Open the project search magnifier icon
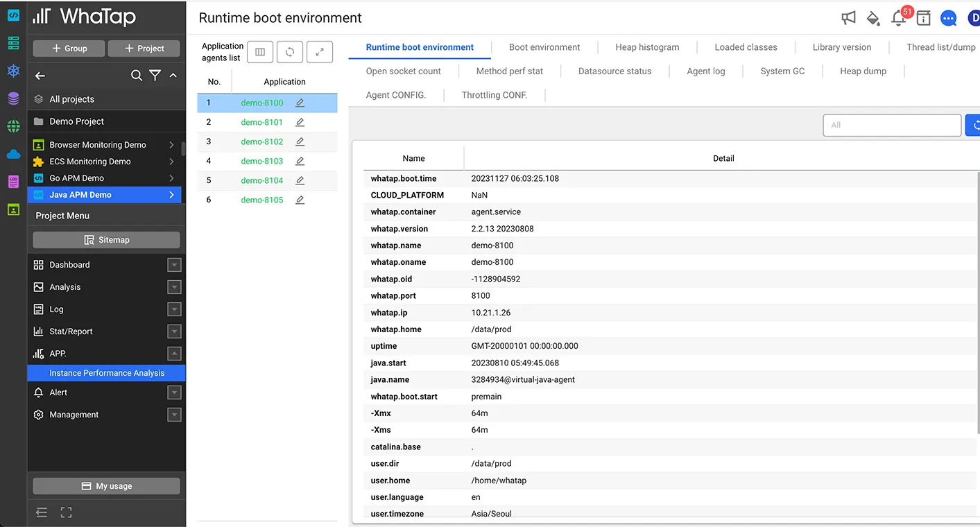This screenshot has width=980, height=527. point(137,76)
